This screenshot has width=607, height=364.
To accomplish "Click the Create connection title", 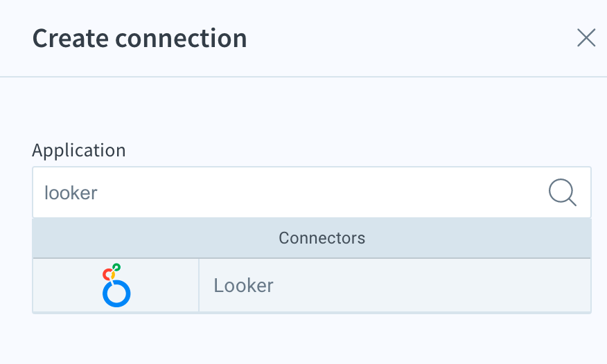I will (139, 38).
